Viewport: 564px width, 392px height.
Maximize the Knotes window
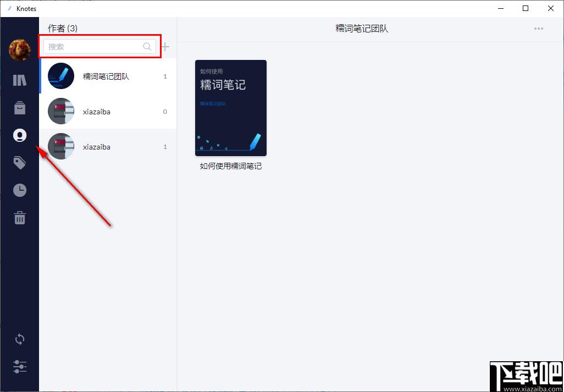(526, 9)
